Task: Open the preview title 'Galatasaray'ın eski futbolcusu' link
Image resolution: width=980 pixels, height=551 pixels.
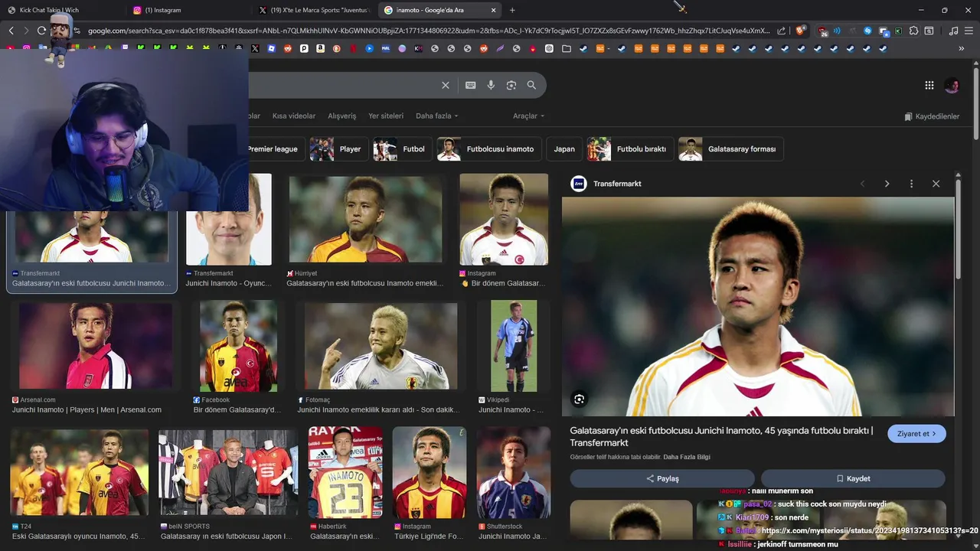Action: pyautogui.click(x=721, y=437)
